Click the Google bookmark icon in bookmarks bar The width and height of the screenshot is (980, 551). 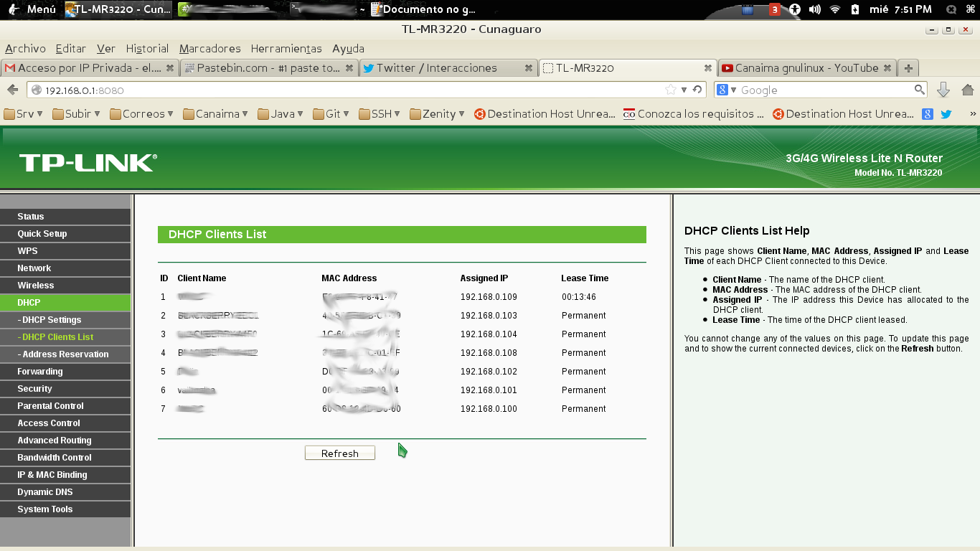tap(928, 114)
